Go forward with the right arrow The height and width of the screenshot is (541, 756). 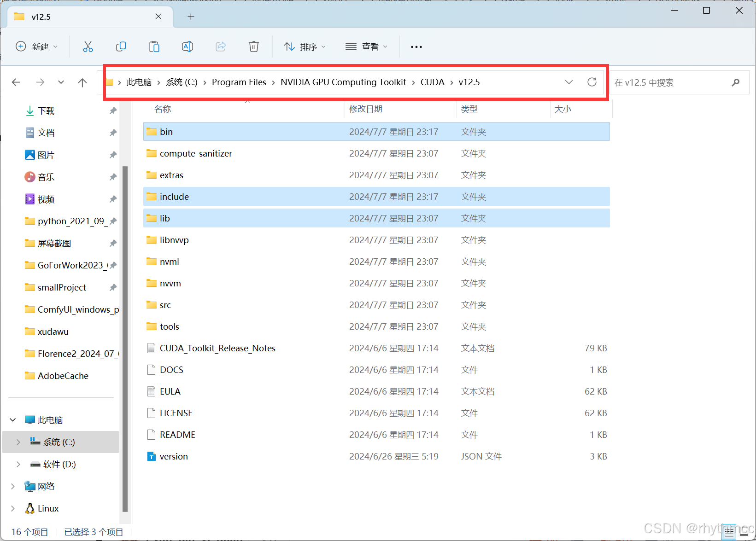[41, 82]
